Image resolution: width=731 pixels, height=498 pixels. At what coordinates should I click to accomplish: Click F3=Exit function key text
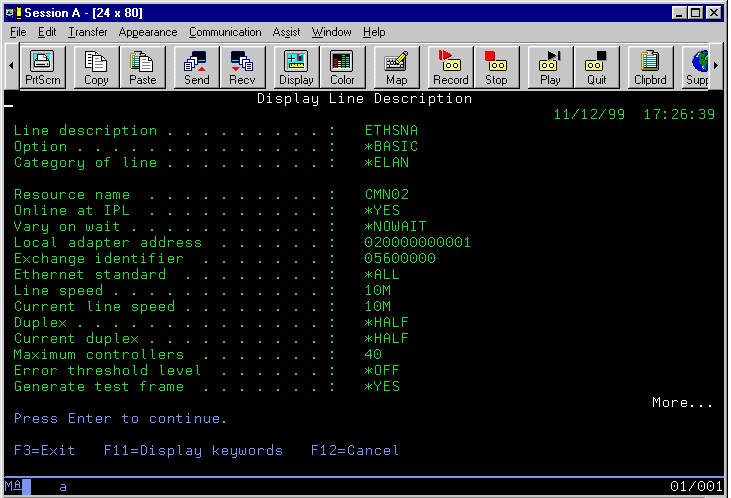click(x=45, y=451)
